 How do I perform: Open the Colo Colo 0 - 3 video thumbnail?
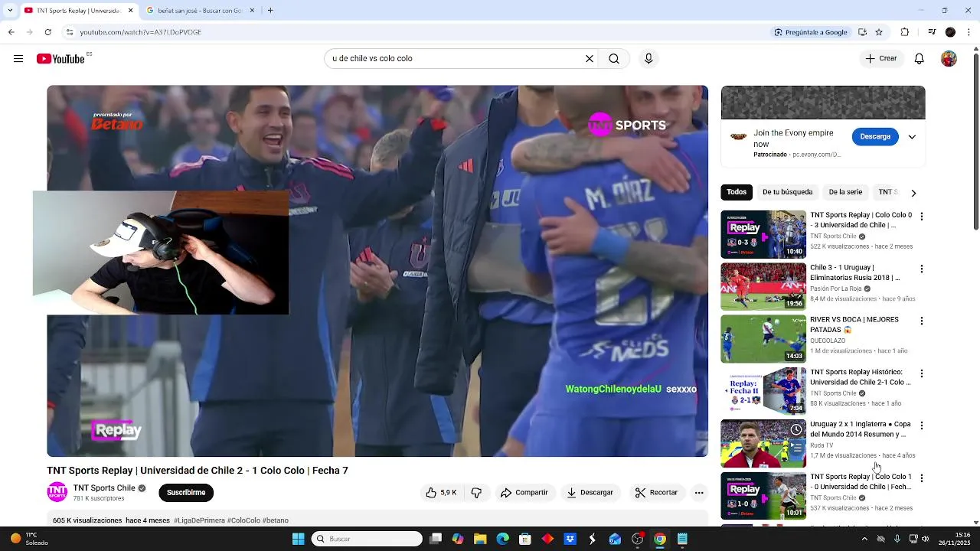(763, 234)
